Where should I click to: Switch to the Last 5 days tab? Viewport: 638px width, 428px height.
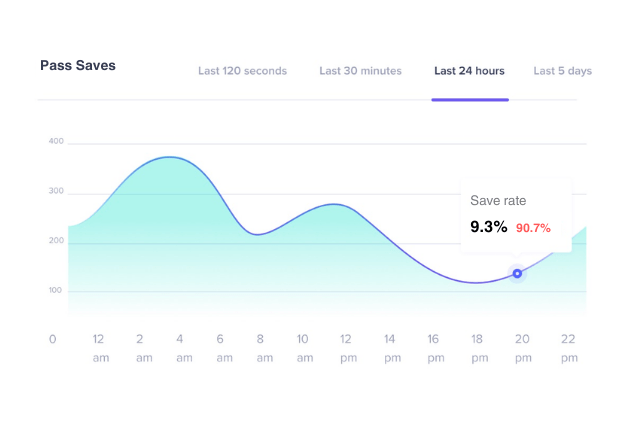tap(562, 71)
